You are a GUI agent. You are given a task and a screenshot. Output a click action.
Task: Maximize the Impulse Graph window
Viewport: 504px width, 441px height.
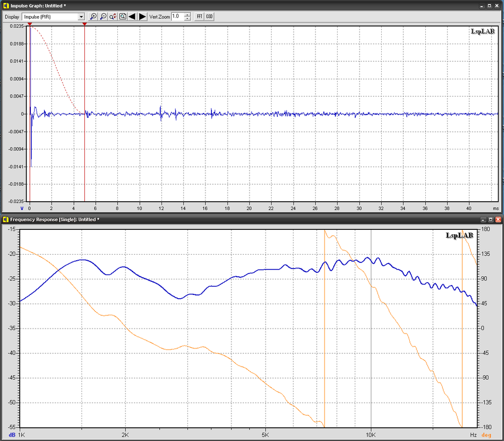click(490, 6)
